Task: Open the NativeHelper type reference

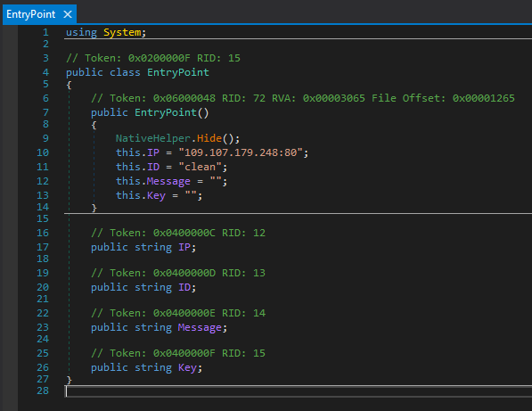Action: coord(153,138)
